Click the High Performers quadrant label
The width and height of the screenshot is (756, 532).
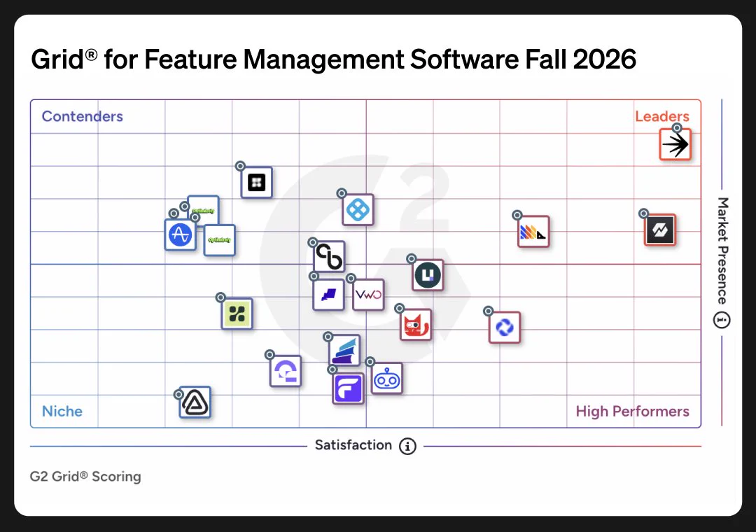click(x=633, y=412)
